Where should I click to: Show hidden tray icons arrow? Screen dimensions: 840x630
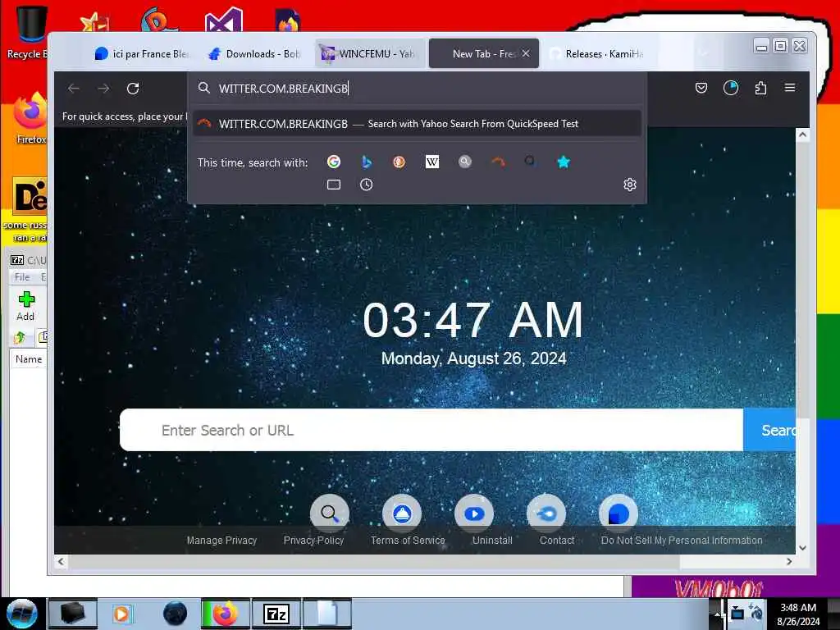(x=717, y=614)
